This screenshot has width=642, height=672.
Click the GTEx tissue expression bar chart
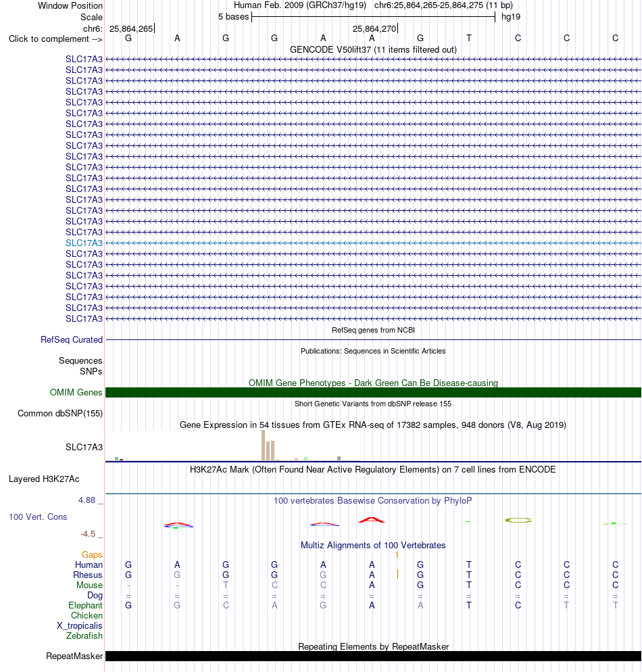point(233,446)
